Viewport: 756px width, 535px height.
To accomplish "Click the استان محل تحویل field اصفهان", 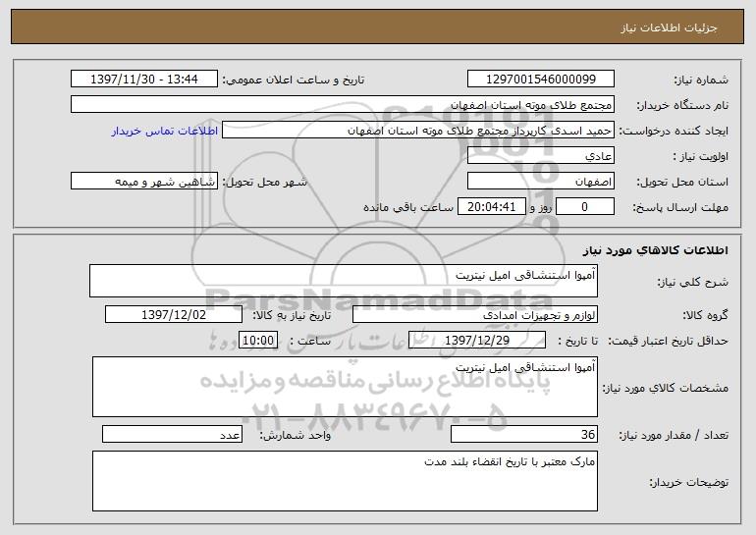I will point(540,182).
